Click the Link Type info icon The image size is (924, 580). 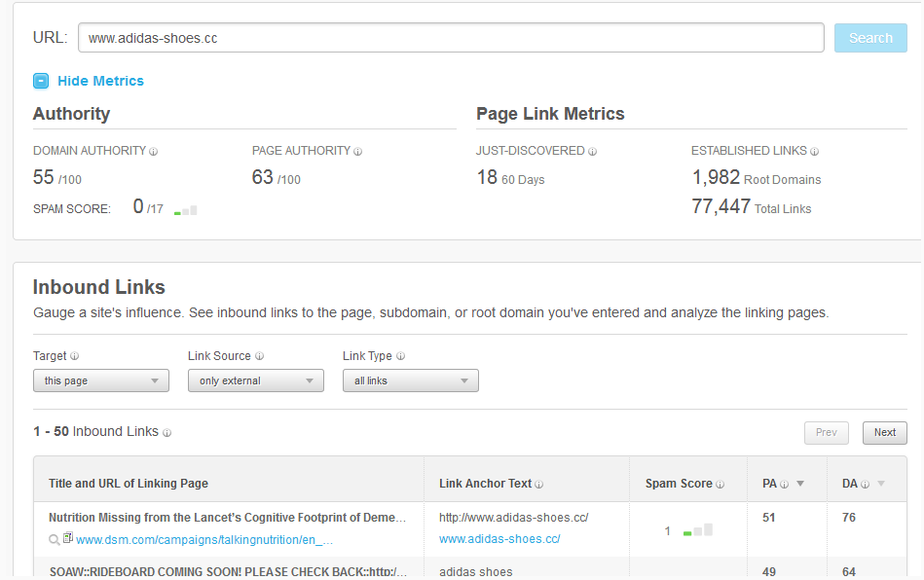[401, 356]
